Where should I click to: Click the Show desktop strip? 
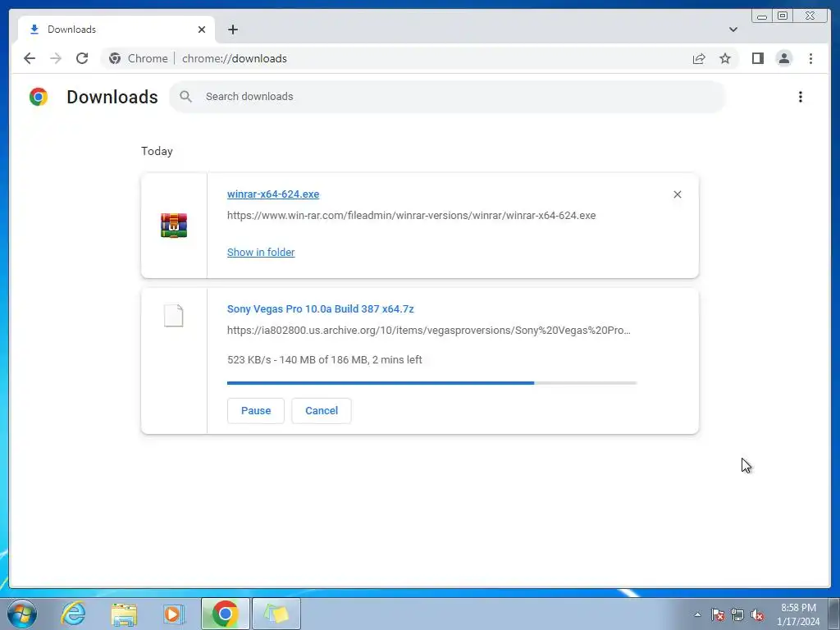pos(834,614)
